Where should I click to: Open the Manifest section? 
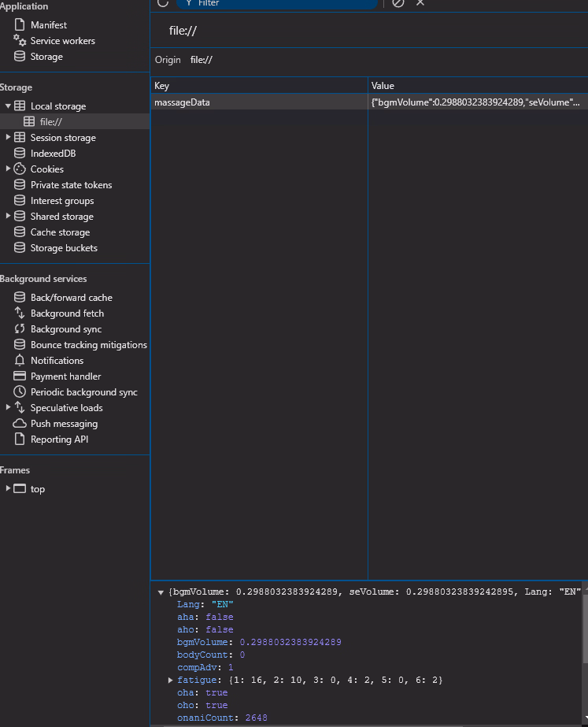coord(48,25)
